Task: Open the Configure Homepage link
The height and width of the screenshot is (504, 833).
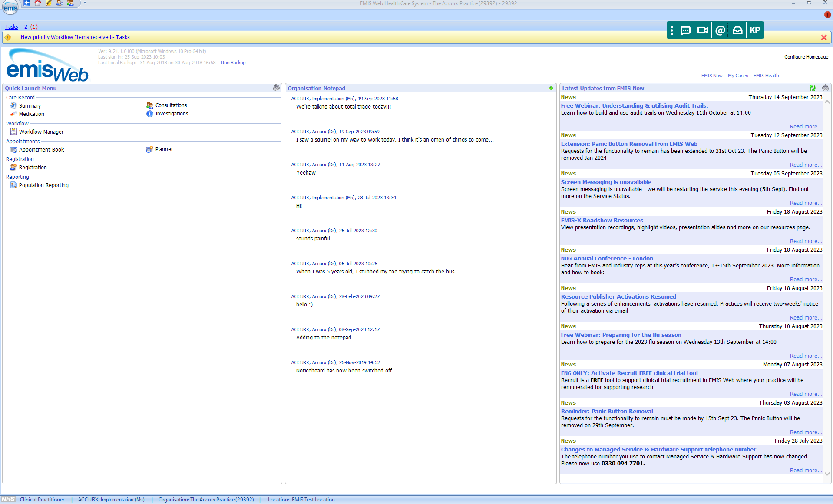Action: click(806, 57)
